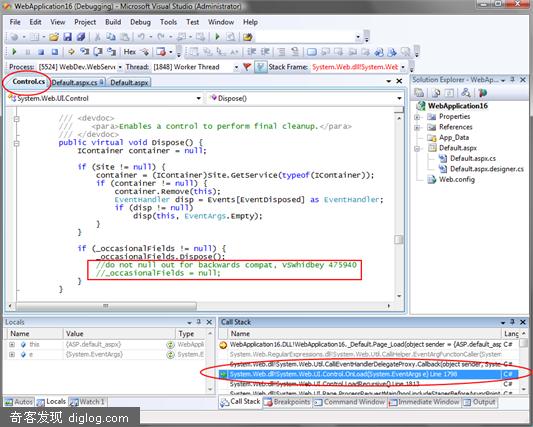Click the Save file icon
The width and height of the screenshot is (533, 427).
pos(68,37)
